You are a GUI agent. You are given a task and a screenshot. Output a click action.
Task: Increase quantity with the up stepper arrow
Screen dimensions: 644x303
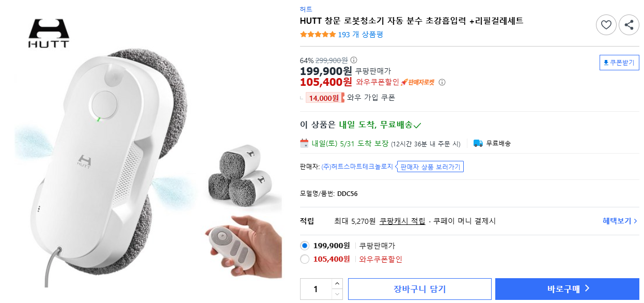[x=337, y=283]
